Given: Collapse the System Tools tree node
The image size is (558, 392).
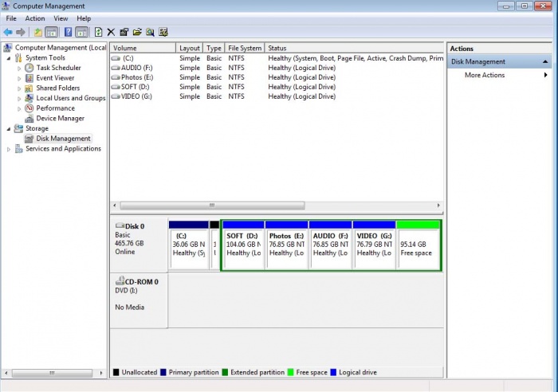Looking at the screenshot, I should point(9,58).
